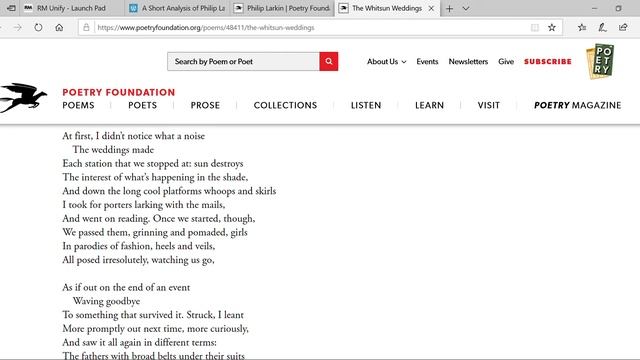Open the POEMS menu
This screenshot has width=640, height=360.
coord(78,105)
